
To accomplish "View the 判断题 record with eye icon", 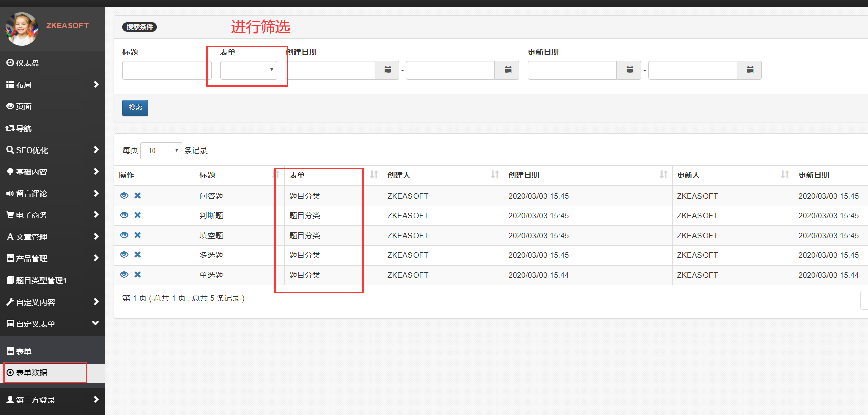I will click(124, 215).
